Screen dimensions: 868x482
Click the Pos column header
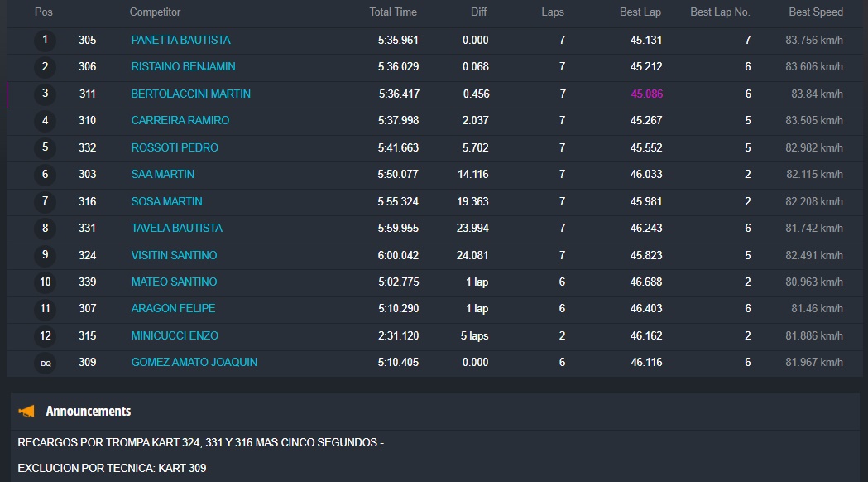43,12
